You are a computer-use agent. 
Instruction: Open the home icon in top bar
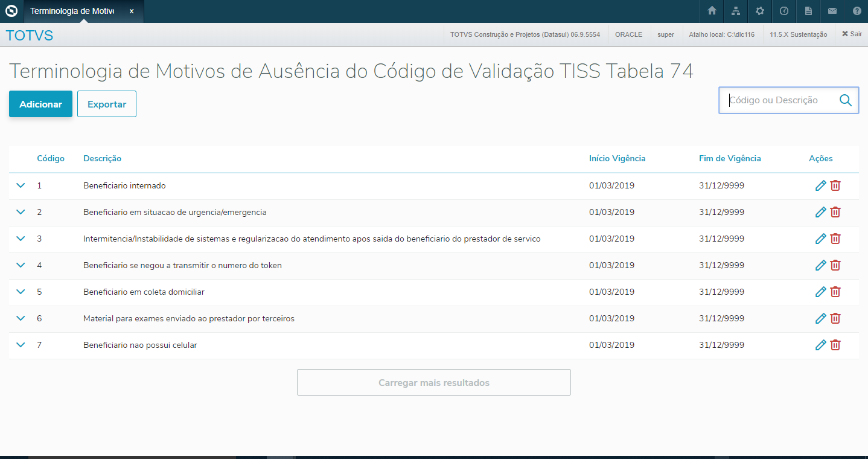[712, 11]
